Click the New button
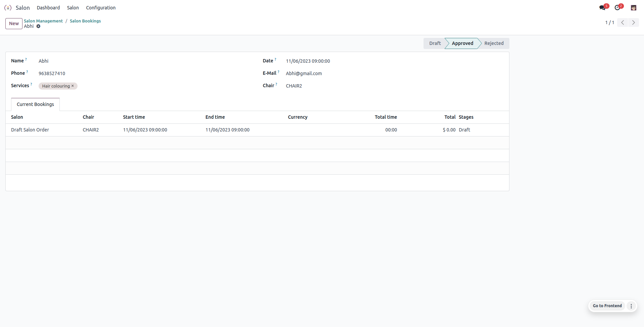 14,23
